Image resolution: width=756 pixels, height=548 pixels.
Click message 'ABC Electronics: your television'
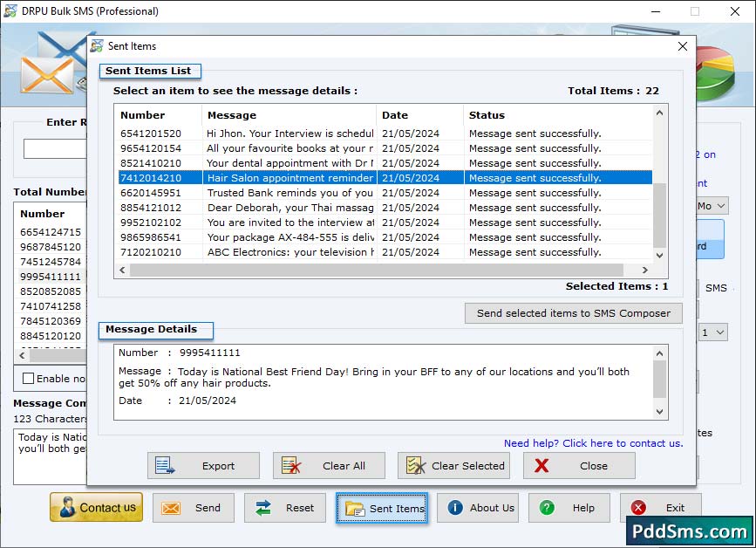tap(290, 252)
